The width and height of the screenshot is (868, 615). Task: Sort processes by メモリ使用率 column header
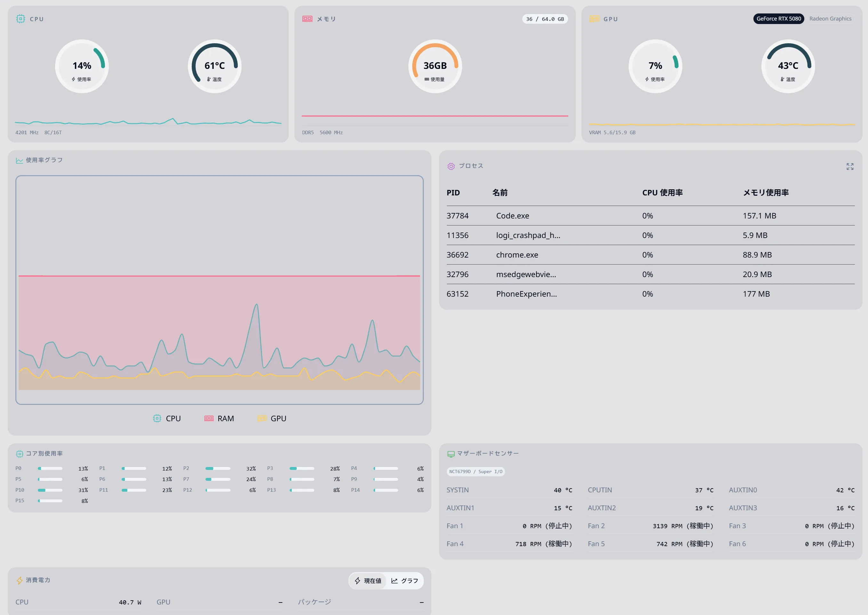point(766,193)
